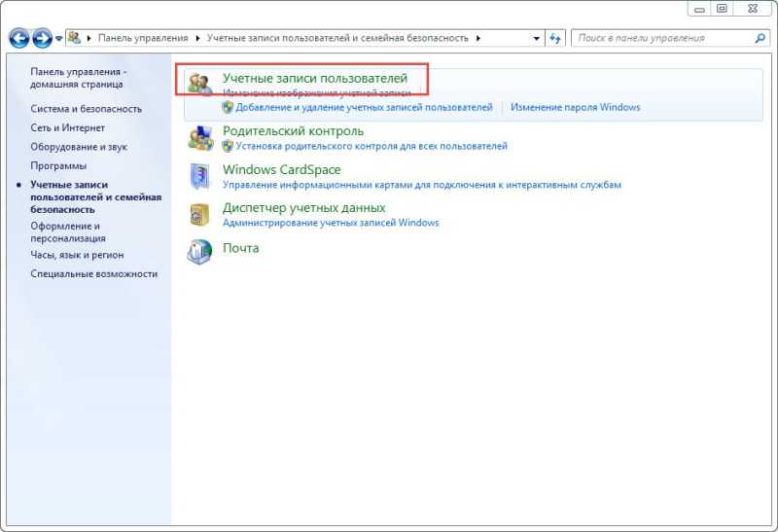778x532 pixels.
Task: Select 'Панель управления' breadcrumb segment
Action: (143, 38)
